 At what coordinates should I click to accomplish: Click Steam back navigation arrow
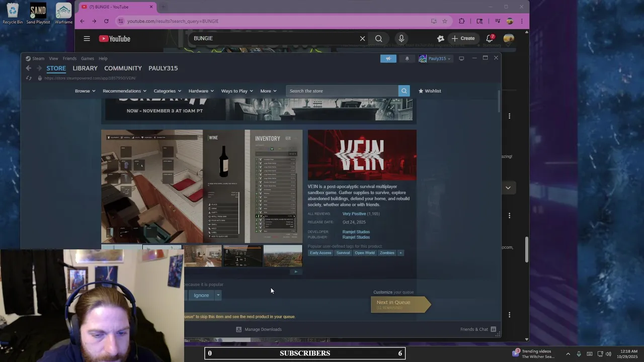29,68
